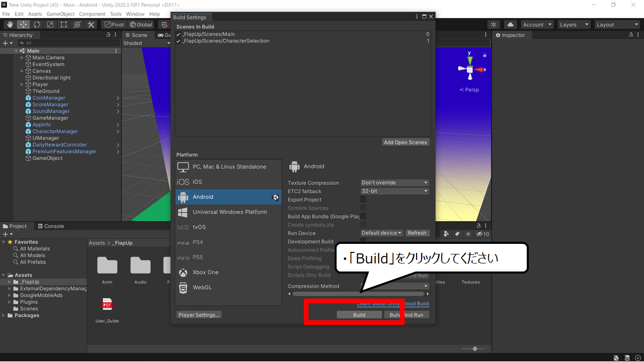Open the File menu
The image size is (644, 362).
(6, 14)
